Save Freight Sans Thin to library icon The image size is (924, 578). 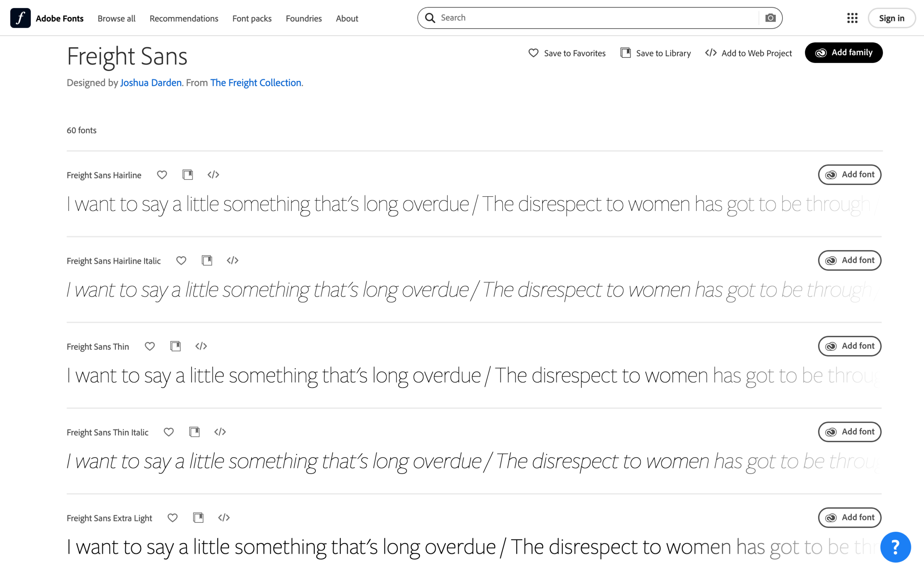click(175, 346)
